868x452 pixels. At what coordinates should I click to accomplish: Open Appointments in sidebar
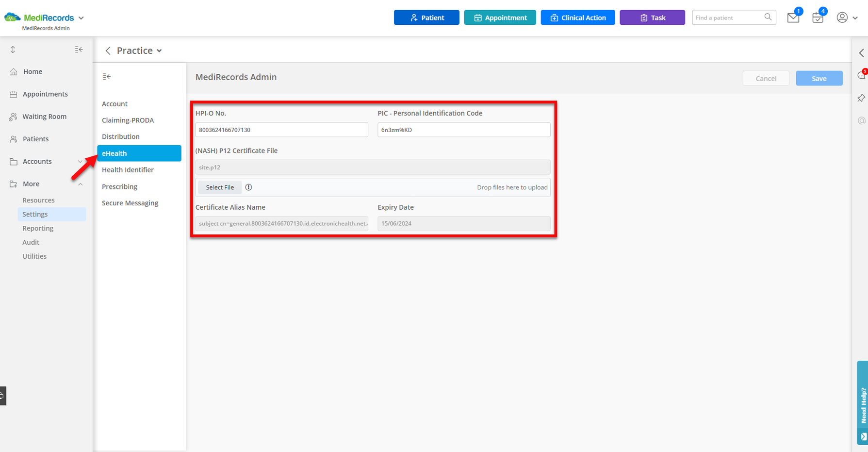pyautogui.click(x=46, y=94)
